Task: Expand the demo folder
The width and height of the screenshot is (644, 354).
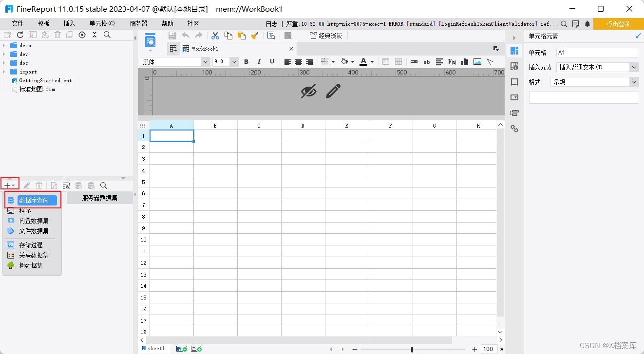Action: pyautogui.click(x=4, y=45)
